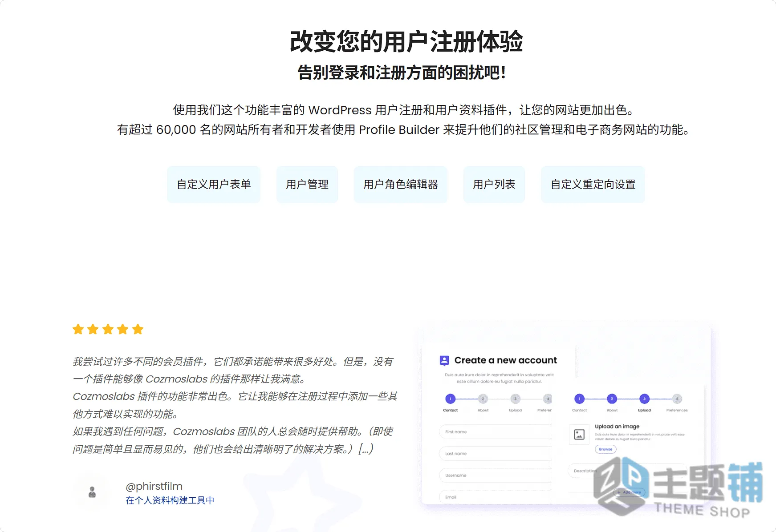The image size is (776, 532).
Task: Select the About step circle in right form
Action: tap(612, 399)
